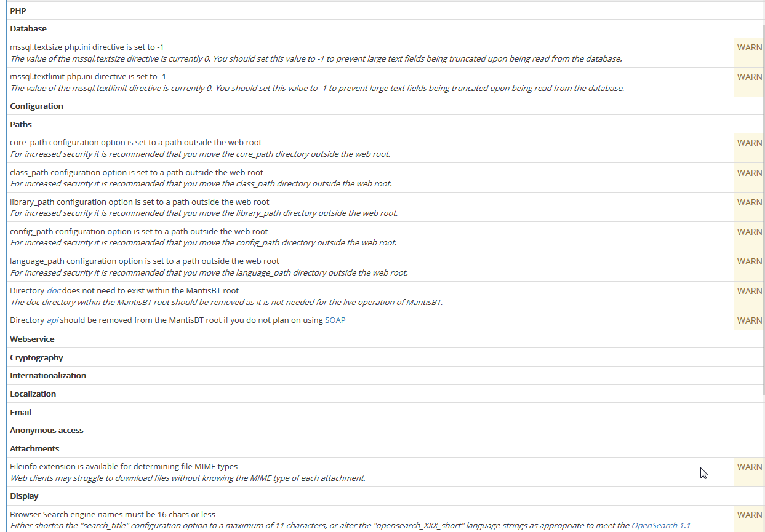Follow the SOAP hyperlink
765x532 pixels.
tap(335, 320)
